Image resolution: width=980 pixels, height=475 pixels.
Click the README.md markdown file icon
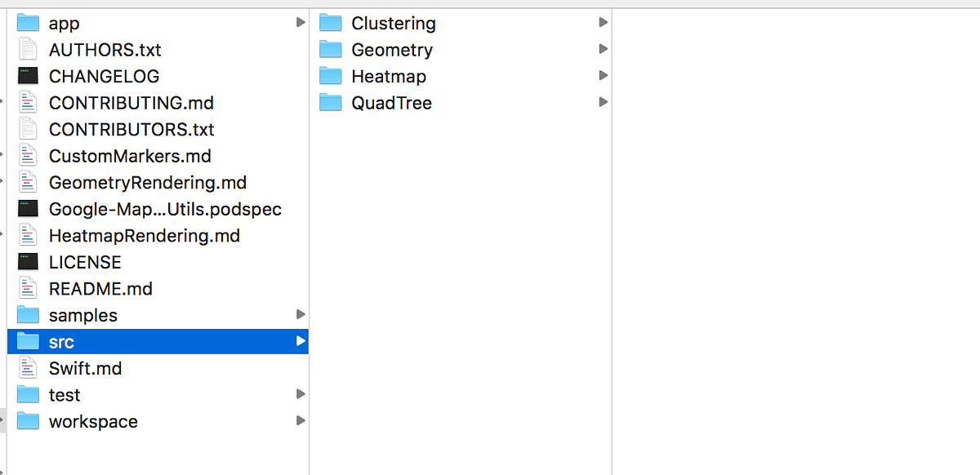(29, 288)
